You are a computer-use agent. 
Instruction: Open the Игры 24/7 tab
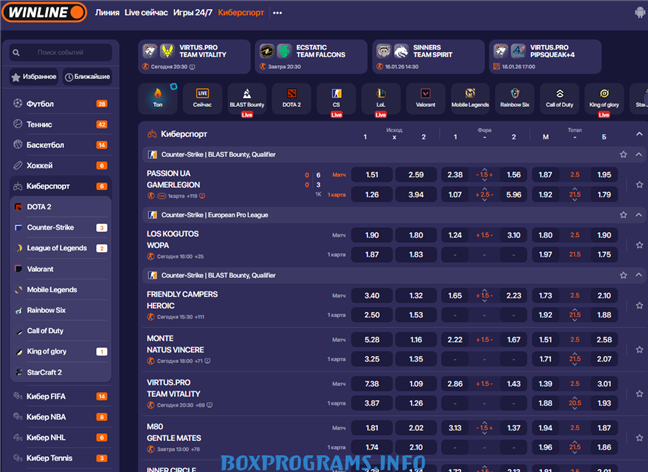tap(192, 13)
